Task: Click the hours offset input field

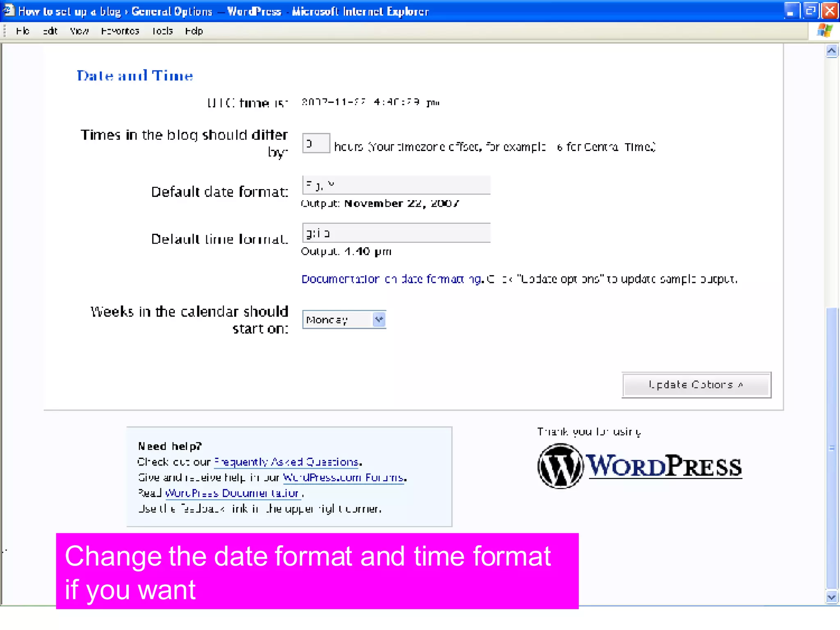Action: (x=316, y=143)
